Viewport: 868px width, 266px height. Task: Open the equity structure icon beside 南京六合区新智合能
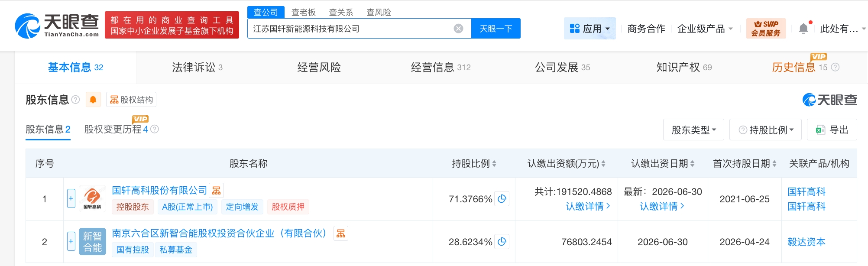click(341, 234)
